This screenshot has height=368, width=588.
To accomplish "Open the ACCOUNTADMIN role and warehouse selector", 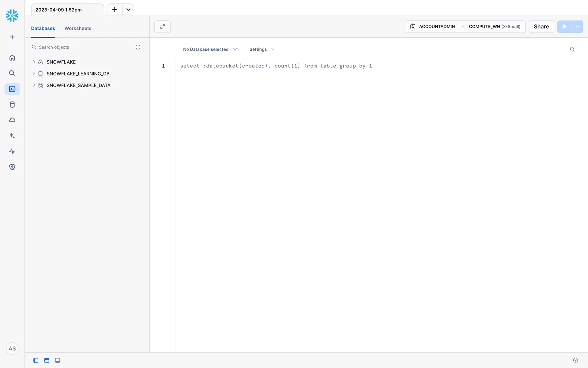I will coord(465,27).
